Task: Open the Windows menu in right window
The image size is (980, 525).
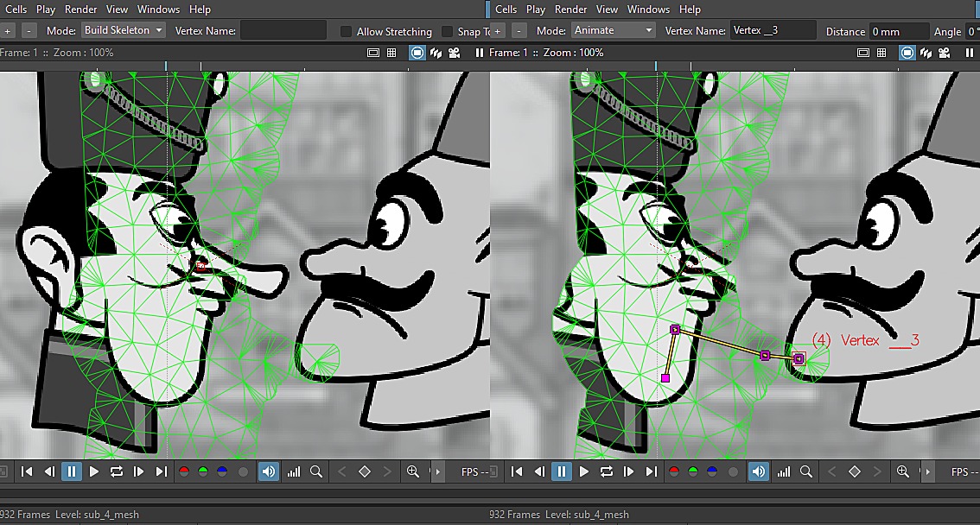Action: pos(648,9)
